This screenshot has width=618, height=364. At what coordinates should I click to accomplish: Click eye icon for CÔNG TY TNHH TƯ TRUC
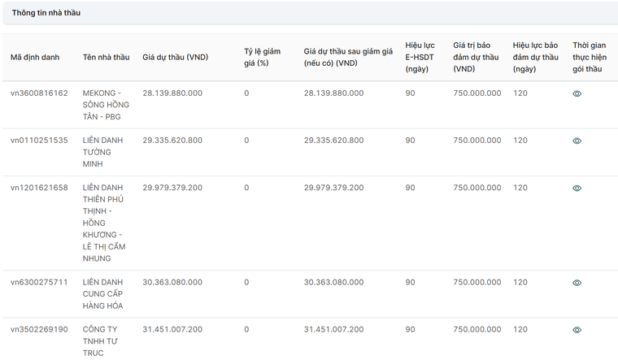pyautogui.click(x=577, y=330)
